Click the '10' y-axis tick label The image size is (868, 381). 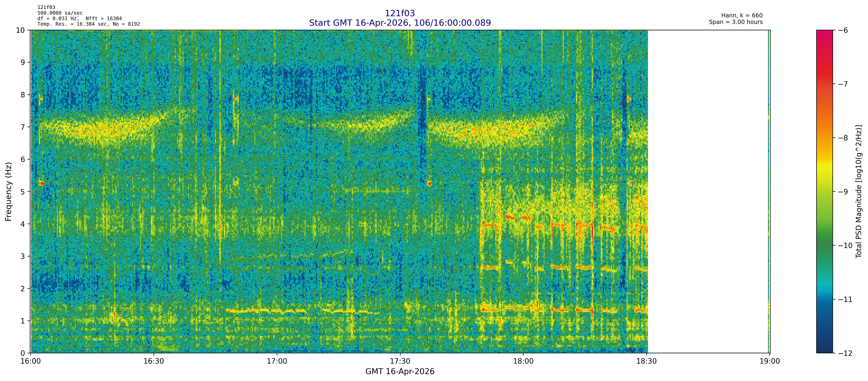coord(21,30)
